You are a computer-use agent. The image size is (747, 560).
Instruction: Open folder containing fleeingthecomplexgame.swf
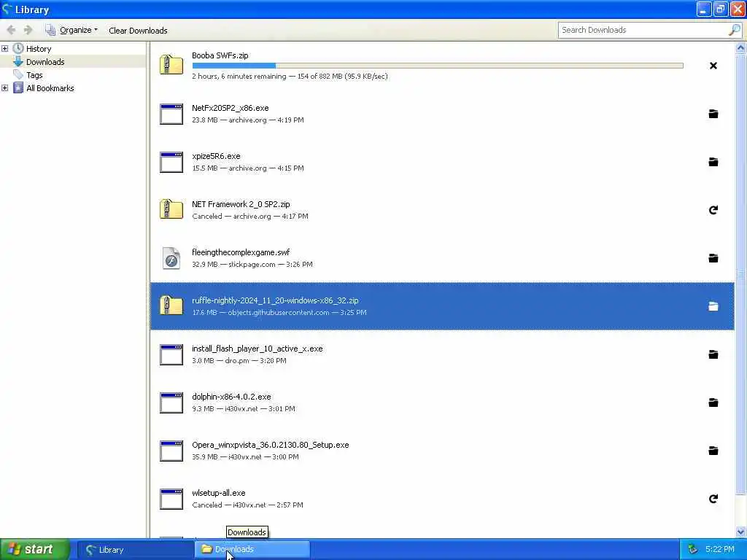pyautogui.click(x=713, y=258)
